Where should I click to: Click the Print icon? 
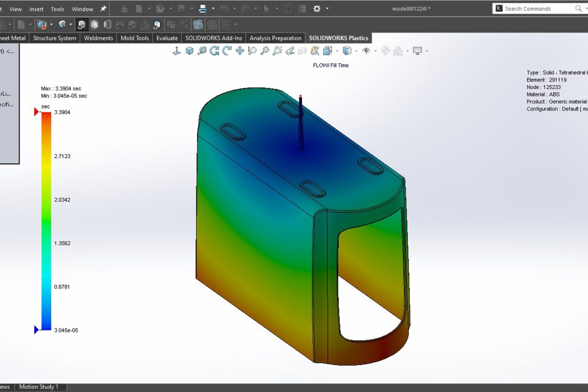tap(203, 9)
